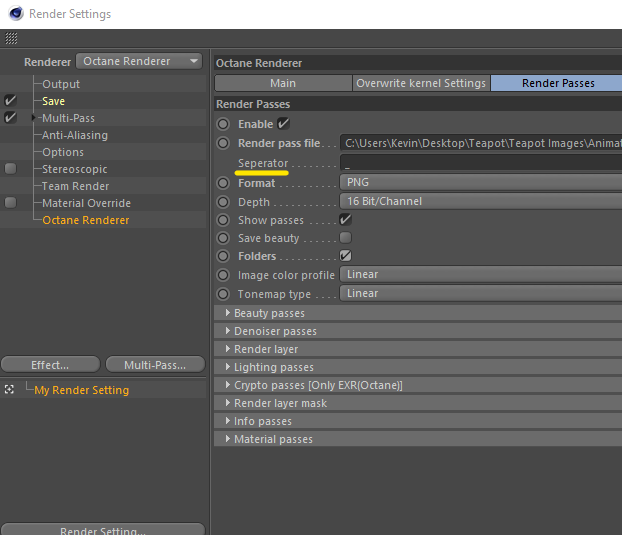Image resolution: width=622 pixels, height=535 pixels.
Task: Toggle the Folders checkbox
Action: [346, 256]
